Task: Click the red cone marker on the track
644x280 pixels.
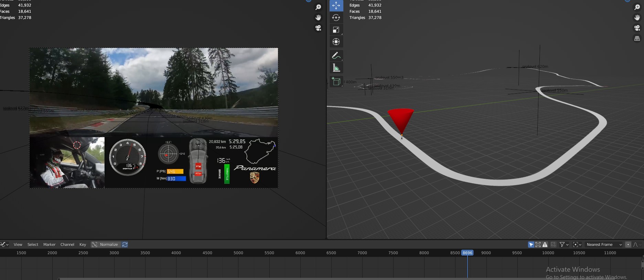Action: point(401,122)
